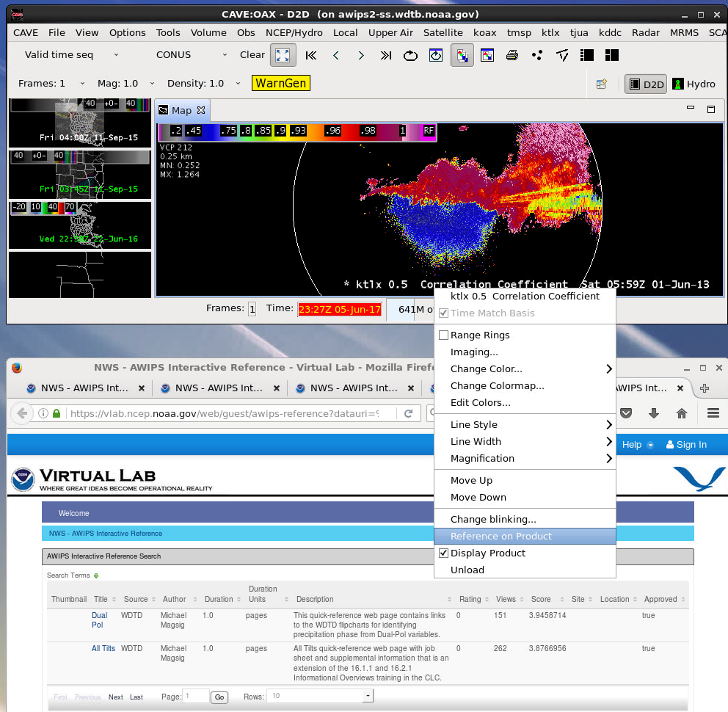Reload the Firefox page

click(x=408, y=413)
